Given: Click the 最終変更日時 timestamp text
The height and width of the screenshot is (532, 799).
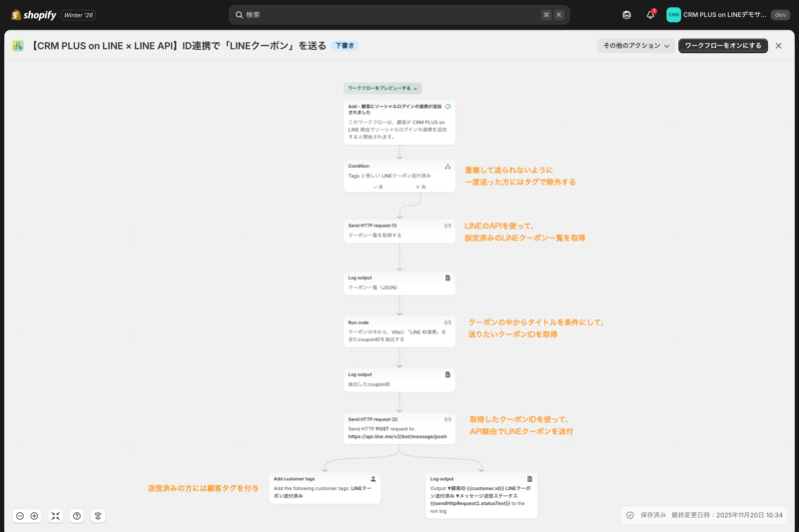Looking at the screenshot, I should click(727, 515).
